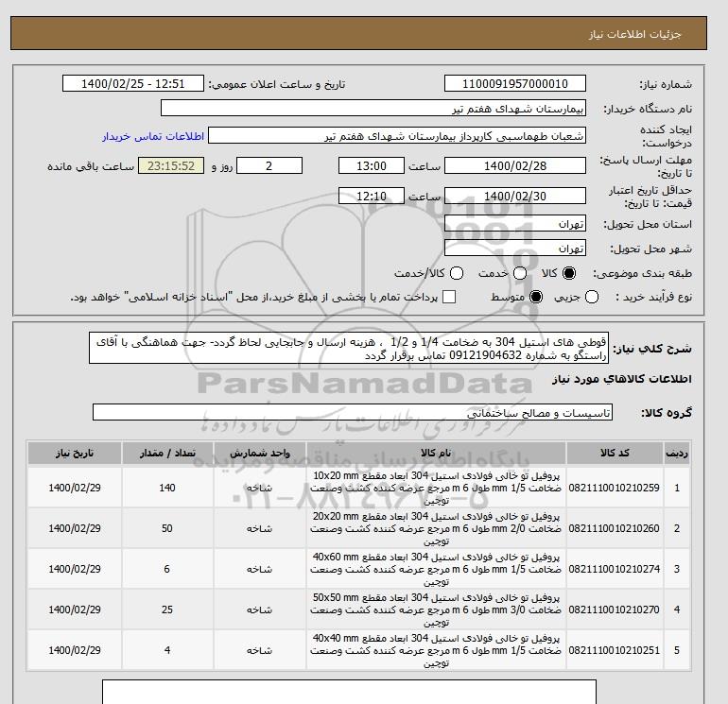Click item code 0821110010210274
This screenshot has width=728, height=704.
614,569
